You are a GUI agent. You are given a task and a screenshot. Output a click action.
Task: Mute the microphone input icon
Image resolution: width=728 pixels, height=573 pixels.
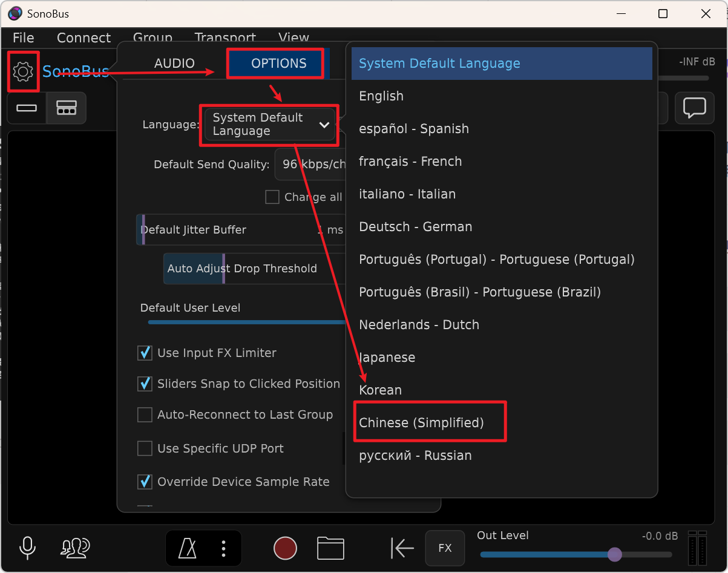coord(27,548)
